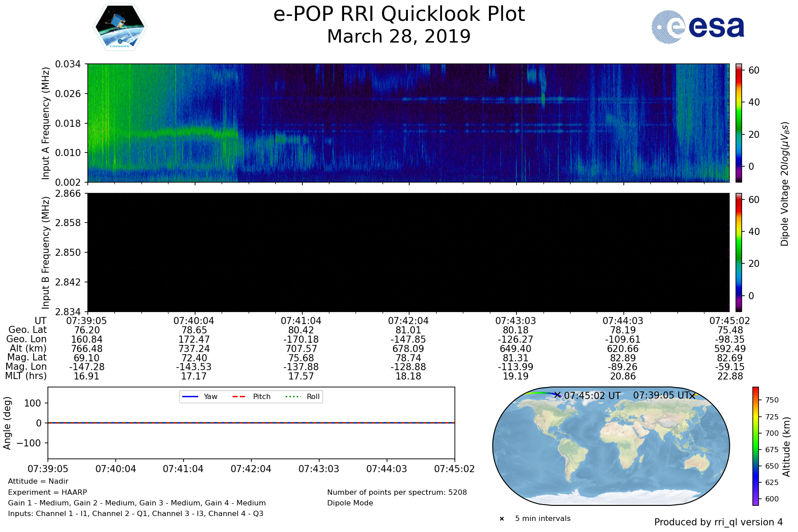This screenshot has width=798, height=532.
Task: Click the March 28, 2019 date subtitle
Action: pyautogui.click(x=399, y=36)
